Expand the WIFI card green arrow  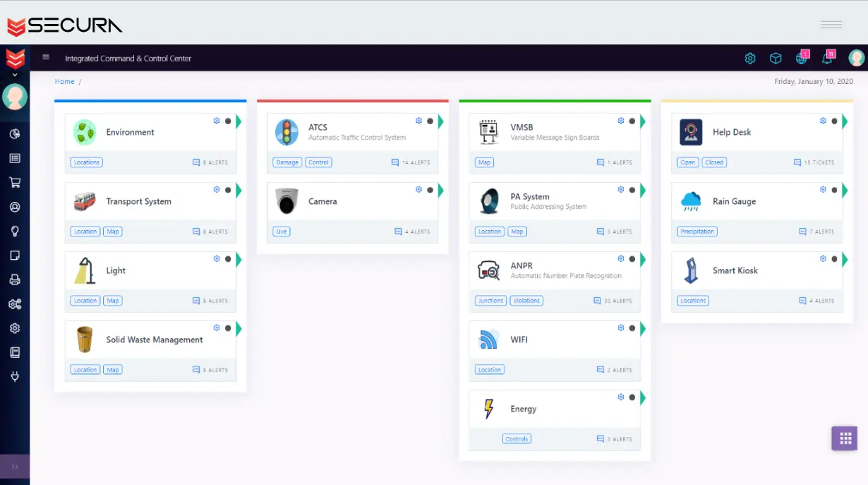pyautogui.click(x=643, y=328)
